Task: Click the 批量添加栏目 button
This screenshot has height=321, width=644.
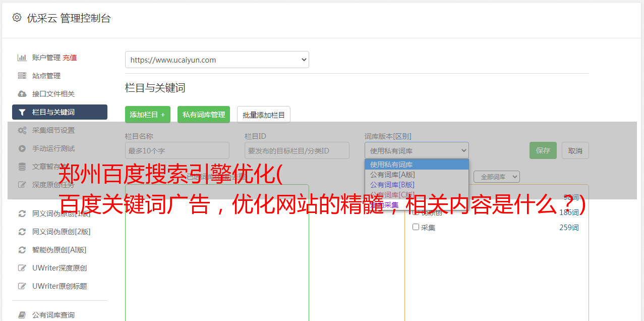Action: click(x=264, y=115)
